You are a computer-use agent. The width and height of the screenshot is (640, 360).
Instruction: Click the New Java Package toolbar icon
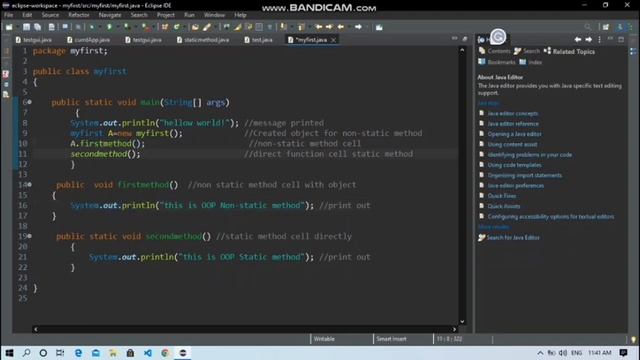pos(165,27)
